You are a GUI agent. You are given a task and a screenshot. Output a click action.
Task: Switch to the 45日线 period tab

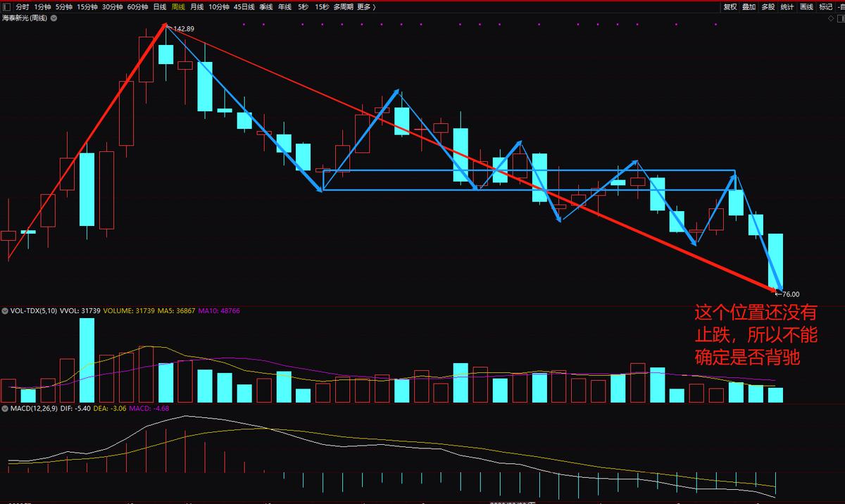point(244,7)
